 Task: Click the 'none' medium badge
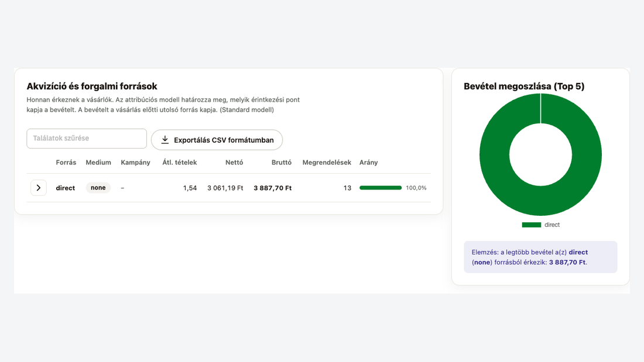click(98, 188)
